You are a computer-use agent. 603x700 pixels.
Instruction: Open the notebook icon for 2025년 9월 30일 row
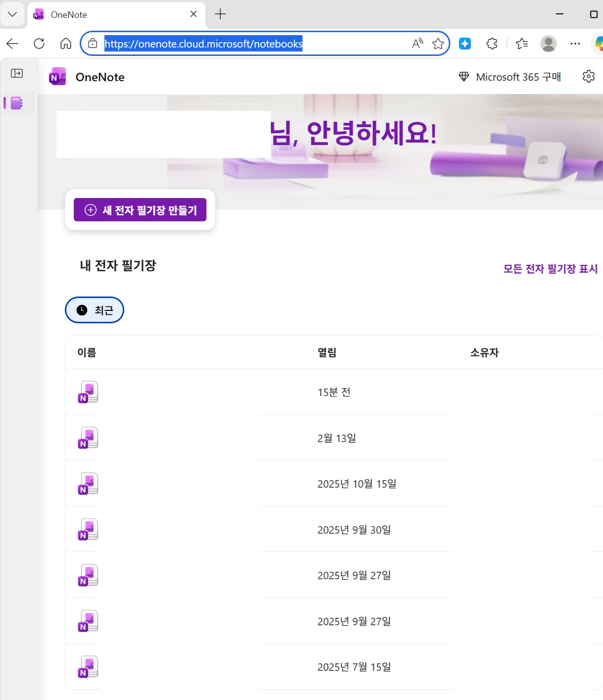pos(88,530)
